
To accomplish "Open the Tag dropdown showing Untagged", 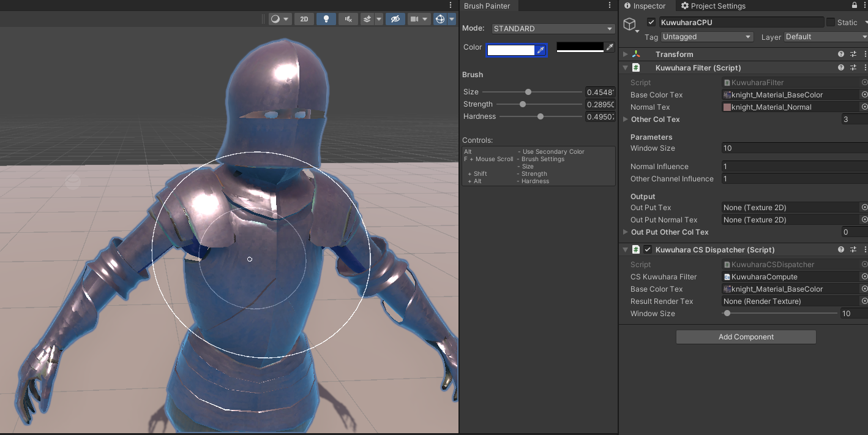I will 707,37.
